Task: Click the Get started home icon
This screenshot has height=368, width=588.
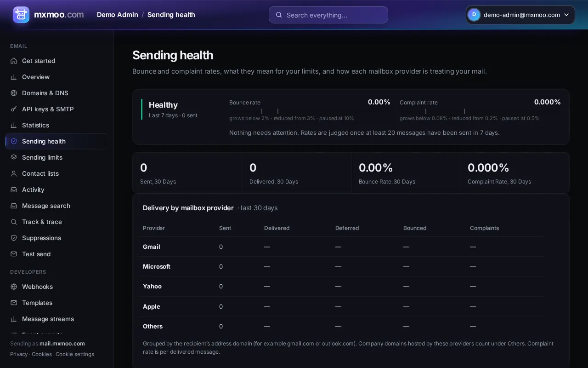Action: pyautogui.click(x=14, y=61)
